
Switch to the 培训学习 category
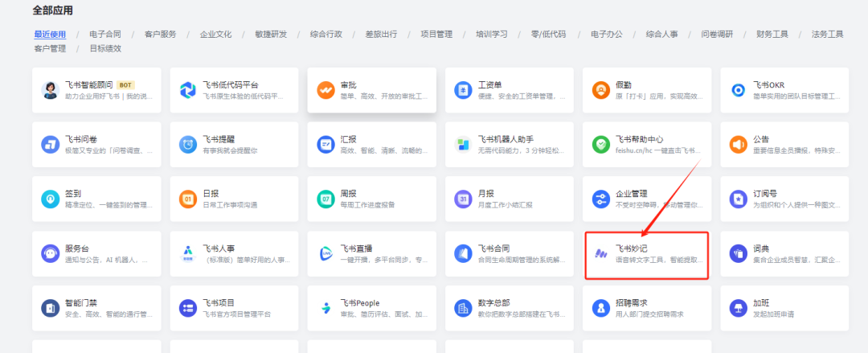coord(492,34)
